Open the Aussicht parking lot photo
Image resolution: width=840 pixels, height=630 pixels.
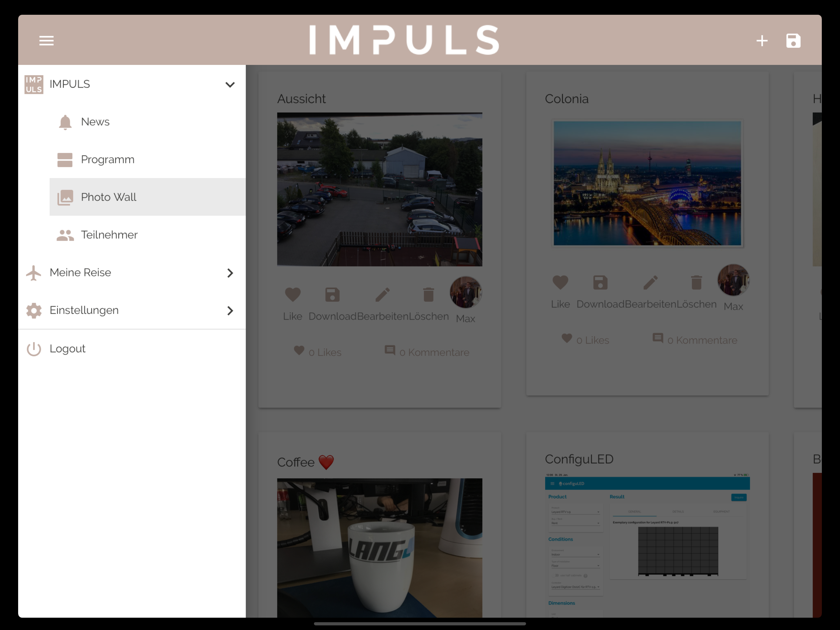tap(380, 189)
